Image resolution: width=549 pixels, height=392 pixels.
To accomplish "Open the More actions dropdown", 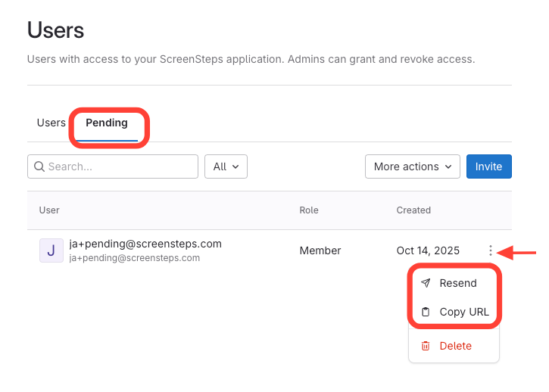I will point(413,166).
